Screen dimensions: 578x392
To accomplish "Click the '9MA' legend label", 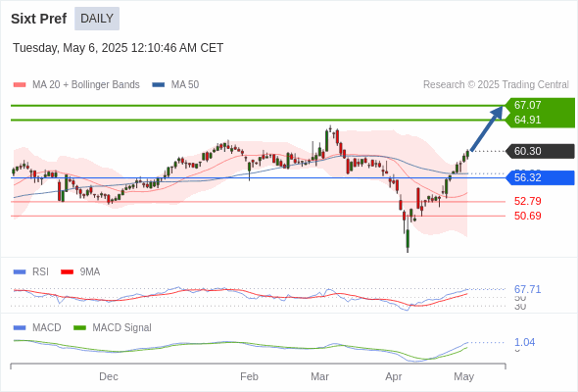I will 90,272.
